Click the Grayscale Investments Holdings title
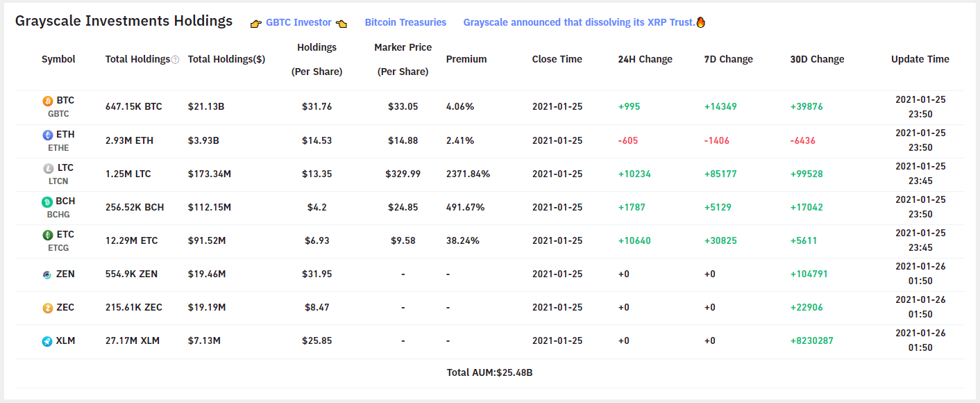Screen dimensions: 980x403 tap(124, 21)
